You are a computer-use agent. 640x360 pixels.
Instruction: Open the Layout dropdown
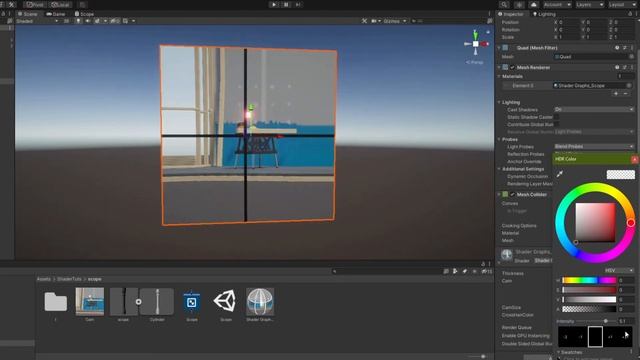click(622, 4)
